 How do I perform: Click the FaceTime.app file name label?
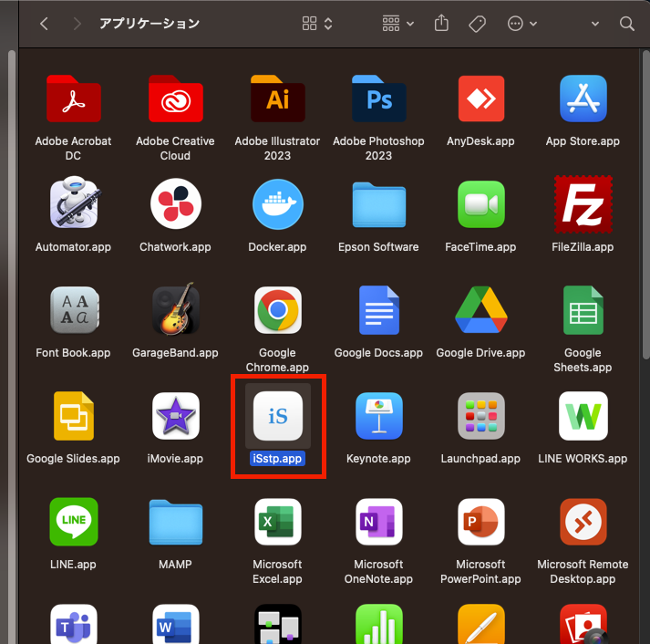[480, 247]
